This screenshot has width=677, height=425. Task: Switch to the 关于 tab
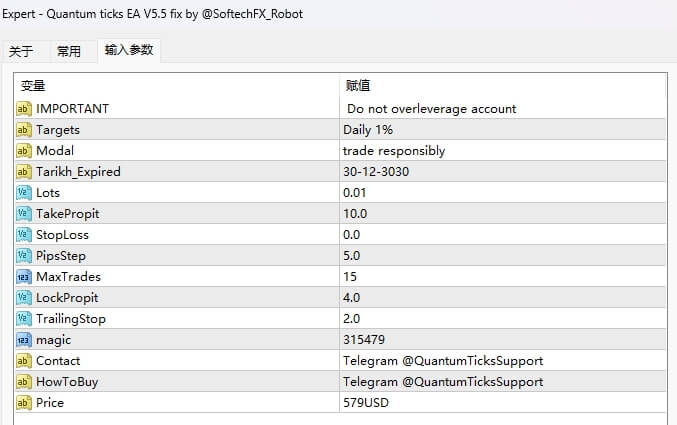tap(21, 51)
